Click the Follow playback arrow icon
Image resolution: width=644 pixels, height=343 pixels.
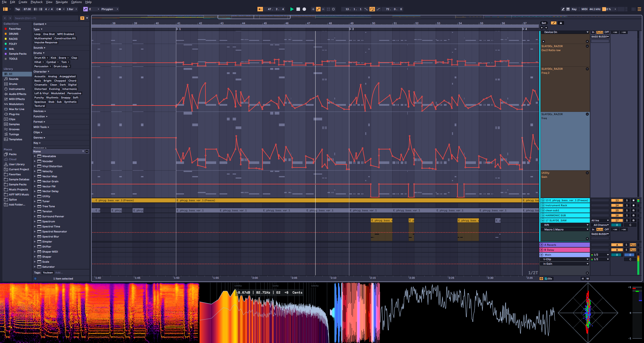(x=260, y=9)
